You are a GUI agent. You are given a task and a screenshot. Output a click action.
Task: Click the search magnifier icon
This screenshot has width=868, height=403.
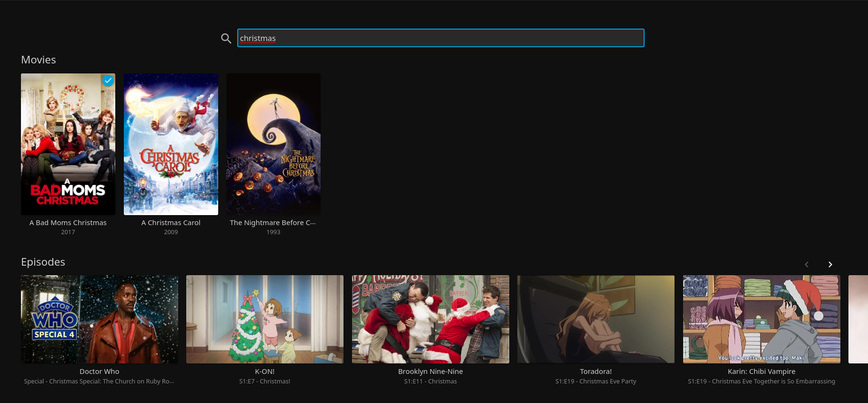click(226, 38)
